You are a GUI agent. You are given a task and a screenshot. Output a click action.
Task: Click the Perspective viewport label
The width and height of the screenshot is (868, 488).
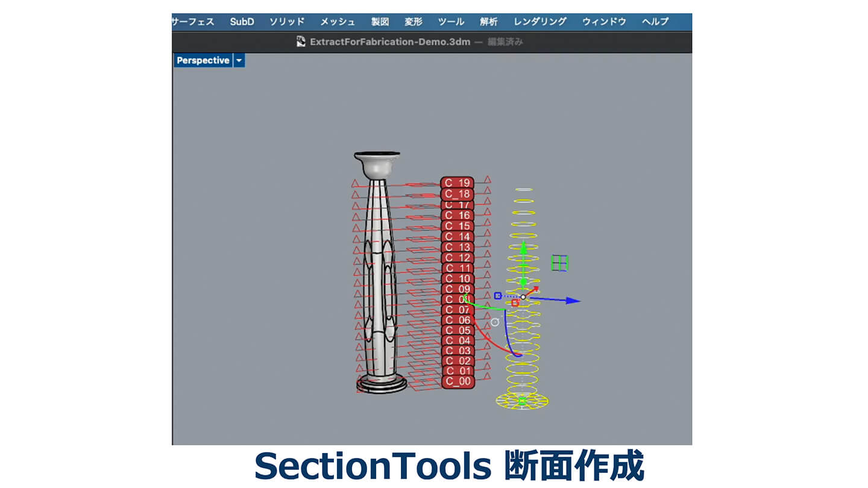coord(203,60)
